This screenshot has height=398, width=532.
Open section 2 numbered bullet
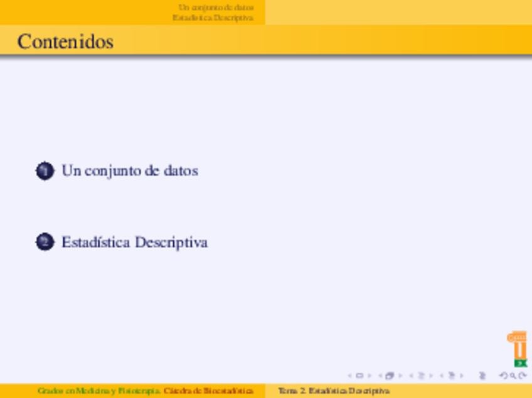pyautogui.click(x=45, y=242)
